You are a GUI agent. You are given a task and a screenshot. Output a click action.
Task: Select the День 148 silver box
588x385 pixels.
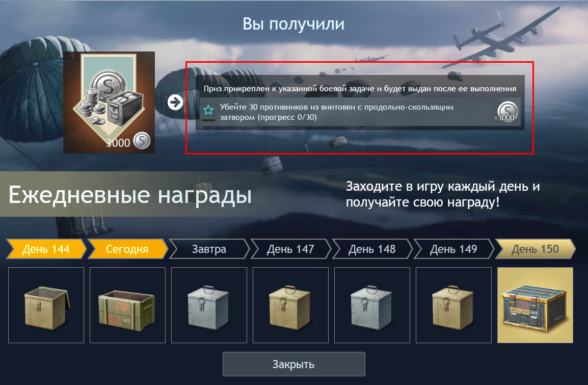tap(372, 305)
